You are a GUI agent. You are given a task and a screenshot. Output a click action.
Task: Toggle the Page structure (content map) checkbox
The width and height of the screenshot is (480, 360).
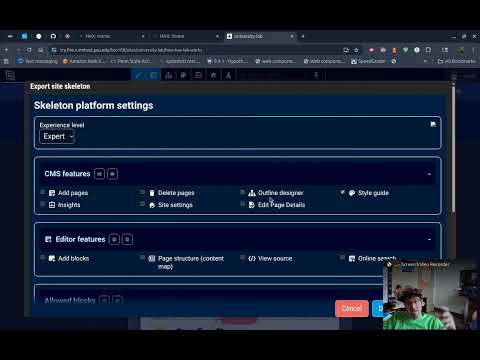pos(142,258)
